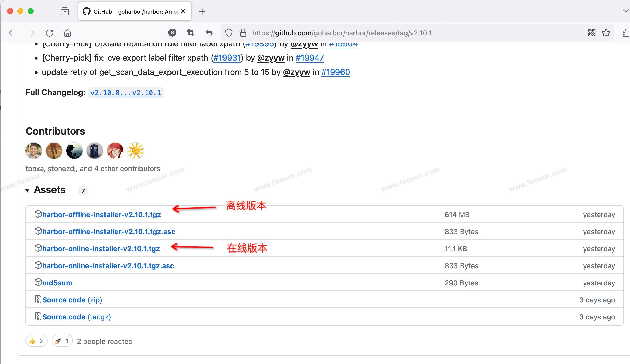This screenshot has width=630, height=364.
Task: Click the round S extension icon
Action: coord(172,33)
